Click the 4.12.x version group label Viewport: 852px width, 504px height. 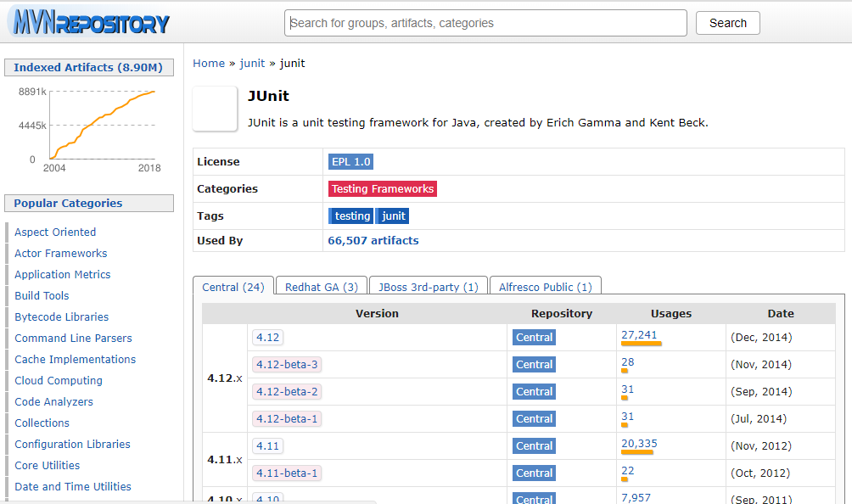click(x=225, y=378)
